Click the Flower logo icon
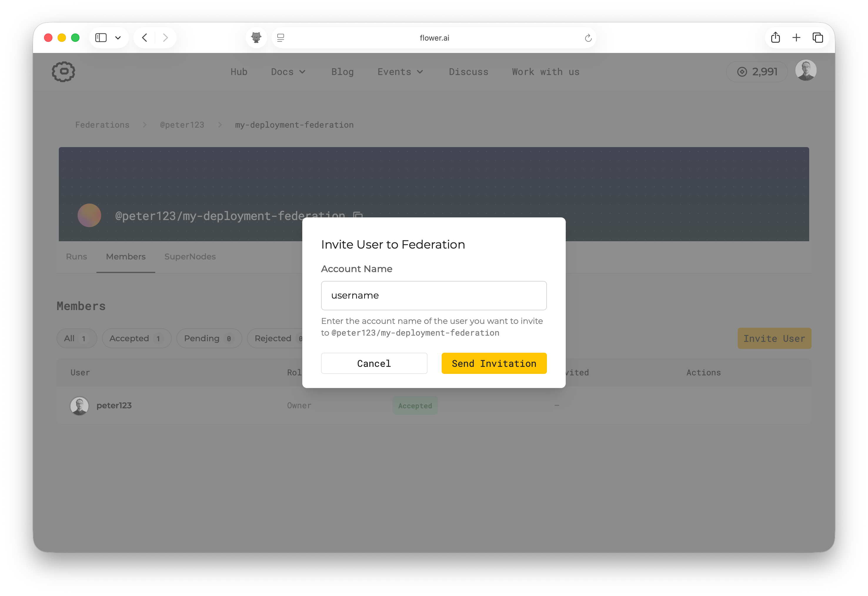Screen dimensions: 868x596 point(64,71)
